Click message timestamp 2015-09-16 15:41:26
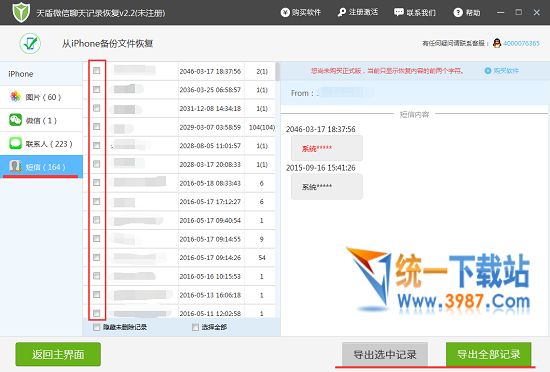Screen dimensions: 550x372 [321, 168]
